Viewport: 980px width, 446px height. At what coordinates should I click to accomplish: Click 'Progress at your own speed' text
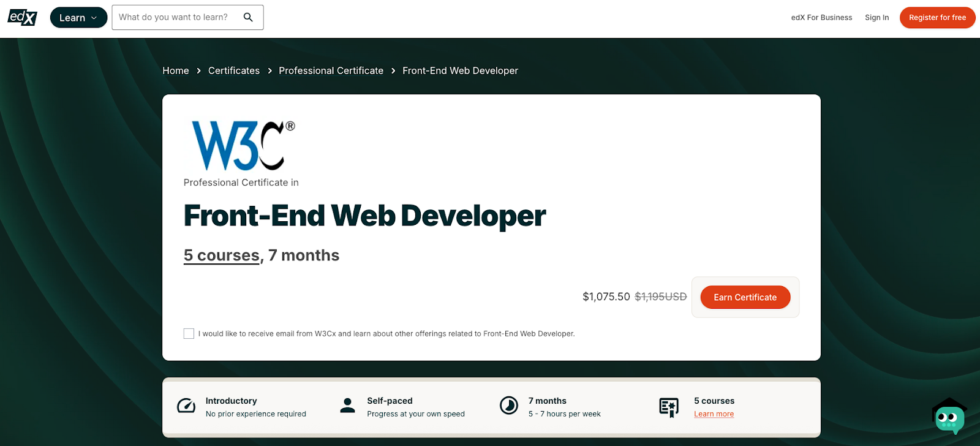click(x=416, y=414)
